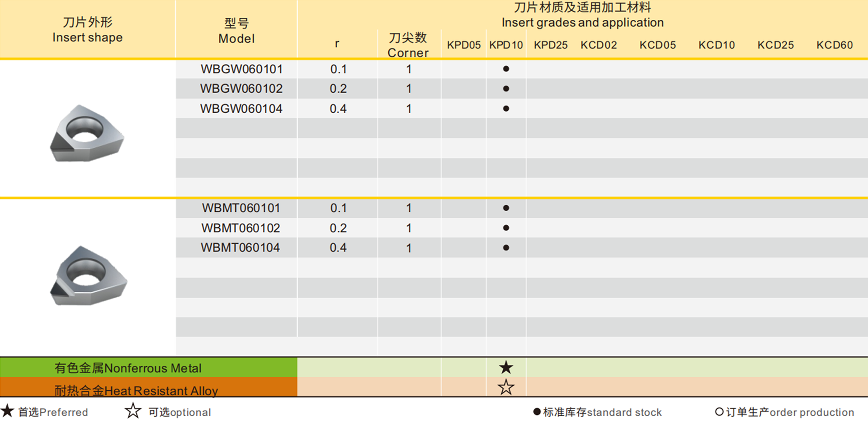Click the WBGW060102 model name
Screen dimensions: 868x428
[241, 89]
